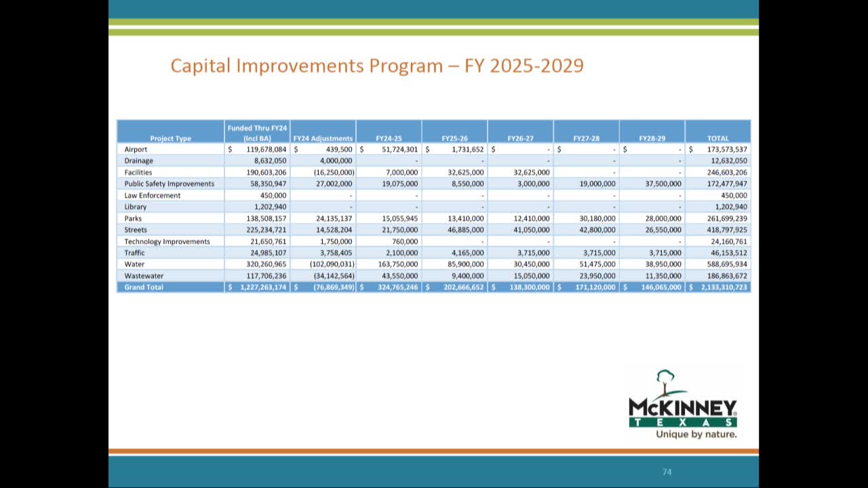Click Grand Total FY25-26 202,666,652
Screen dimensions: 868x488
point(463,287)
